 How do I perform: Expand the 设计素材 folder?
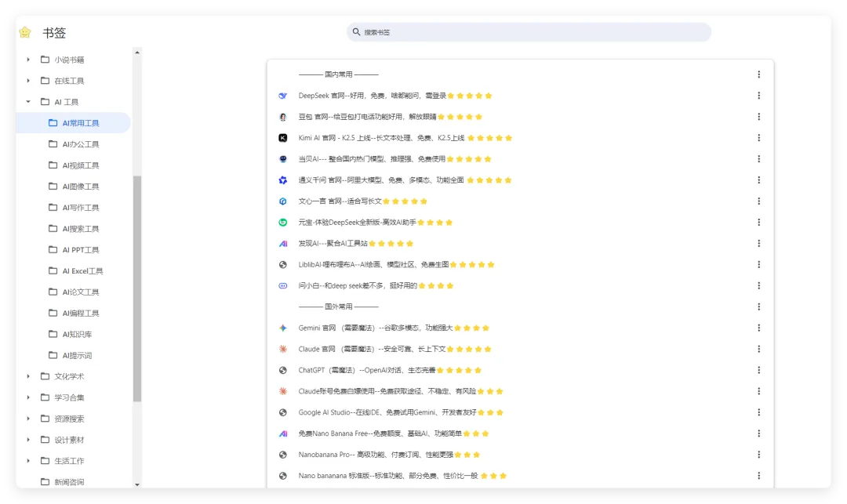tap(28, 439)
